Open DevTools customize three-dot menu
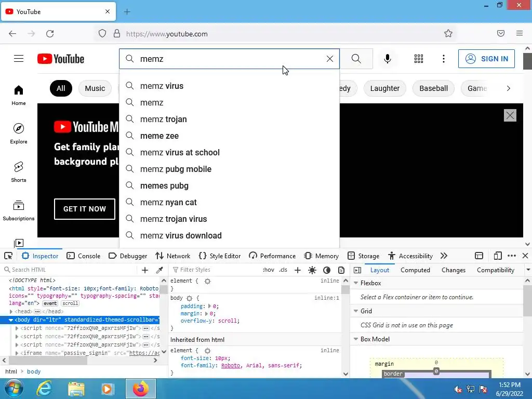 click(512, 256)
